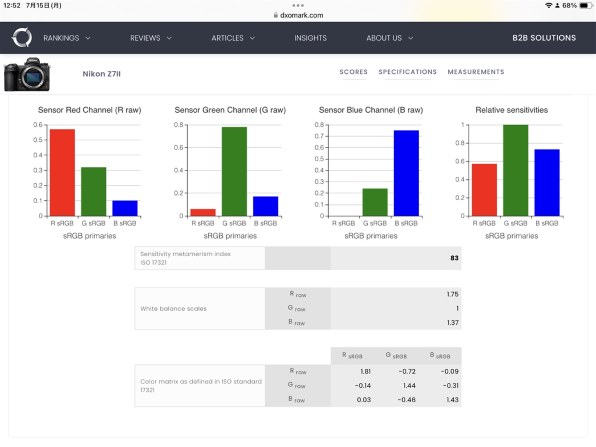This screenshot has height=447, width=596.
Task: Click white balance R raw value 1.75
Action: [x=452, y=294]
